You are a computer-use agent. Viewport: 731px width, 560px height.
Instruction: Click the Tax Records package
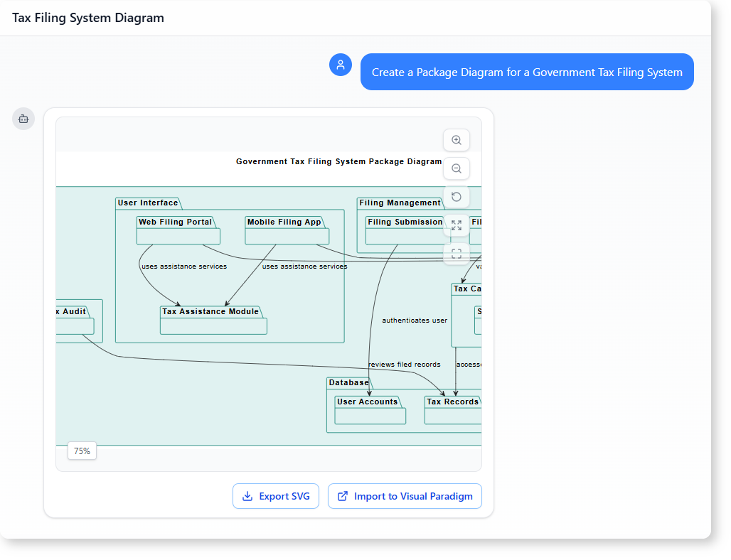pos(453,411)
